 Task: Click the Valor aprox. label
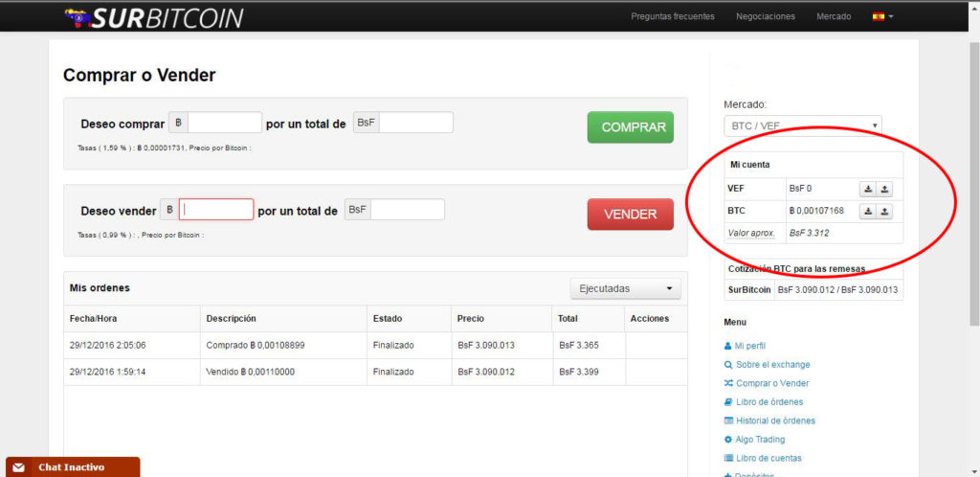(751, 233)
